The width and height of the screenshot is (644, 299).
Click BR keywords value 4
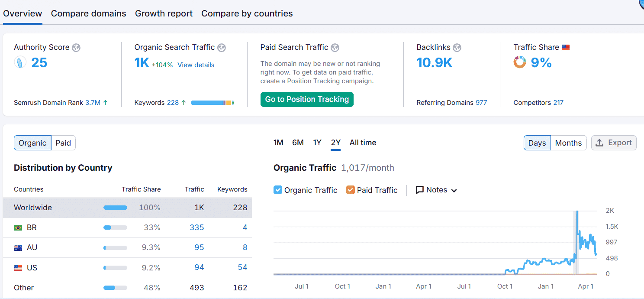tap(245, 227)
